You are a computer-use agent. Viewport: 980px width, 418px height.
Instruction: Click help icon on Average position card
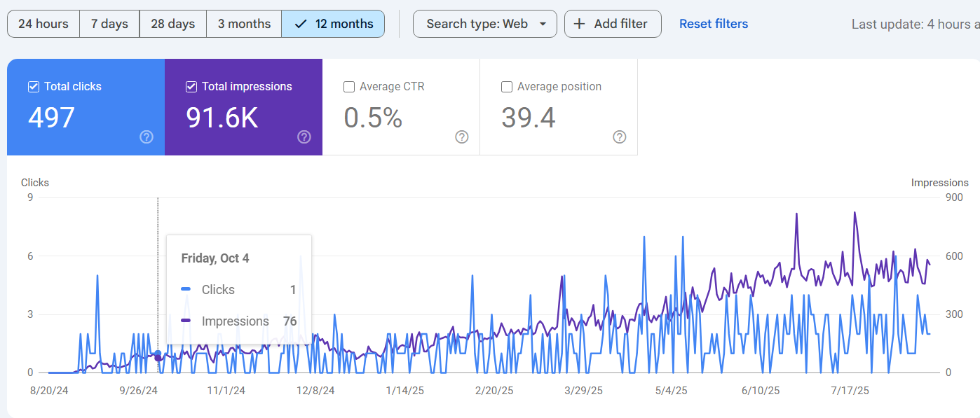[x=620, y=137]
